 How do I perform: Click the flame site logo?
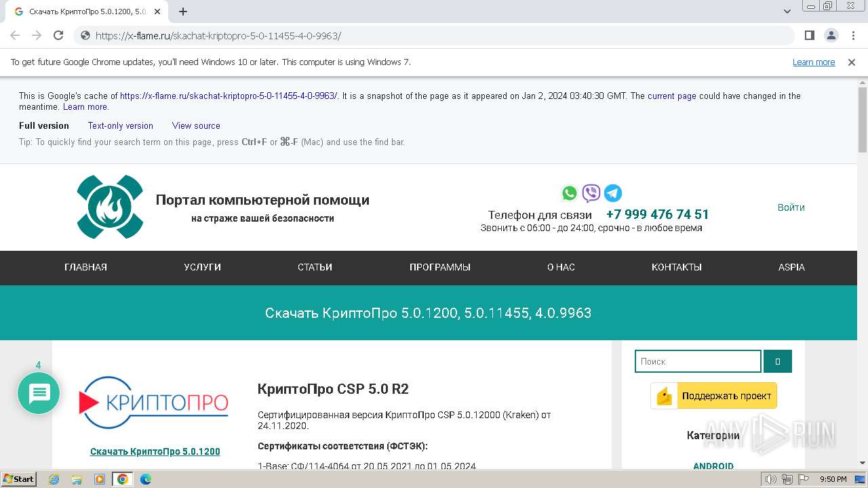coord(110,207)
